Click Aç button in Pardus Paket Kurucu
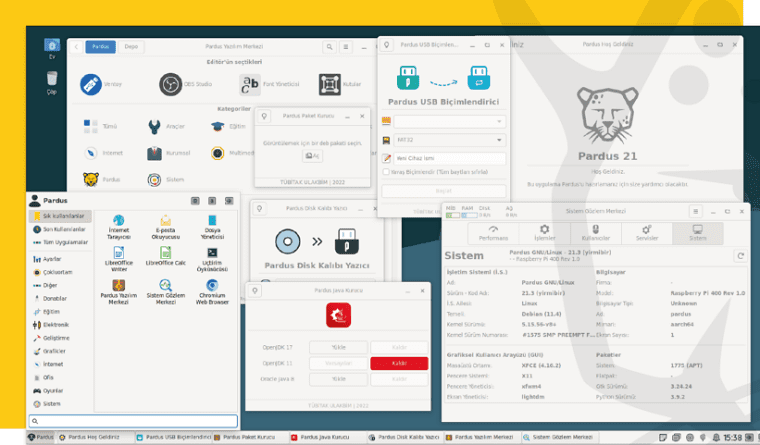The image size is (760, 445). [313, 156]
